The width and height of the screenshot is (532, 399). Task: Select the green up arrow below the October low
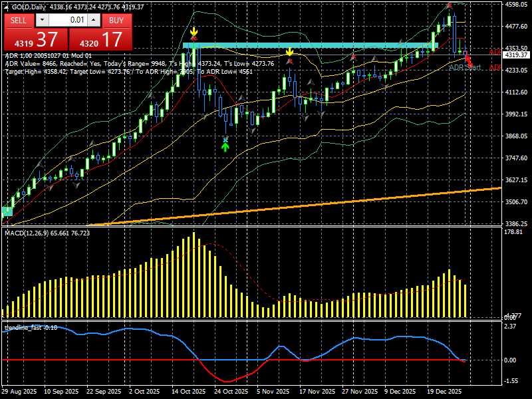(x=225, y=146)
